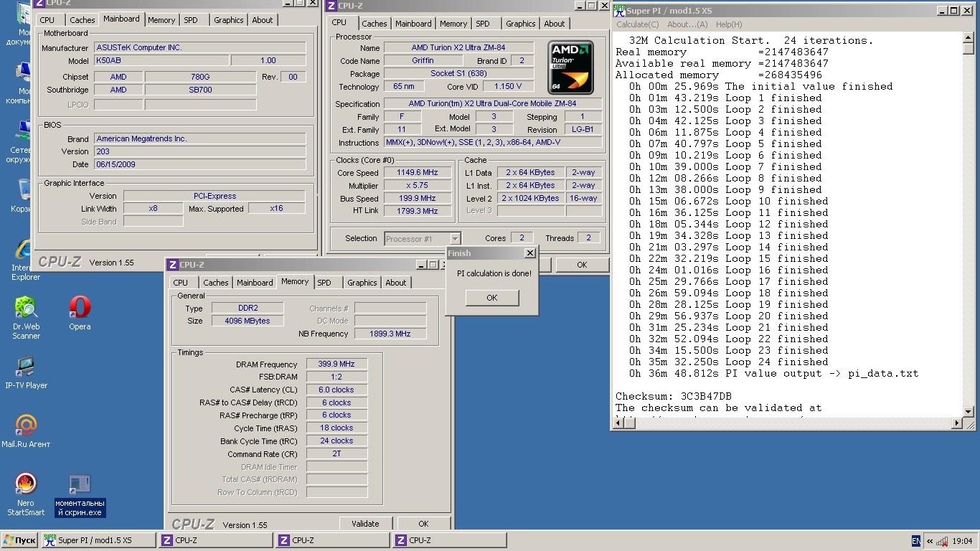Open Mainboard tab in CPU-Z CPU window
Screen dimensions: 980x551
click(414, 24)
